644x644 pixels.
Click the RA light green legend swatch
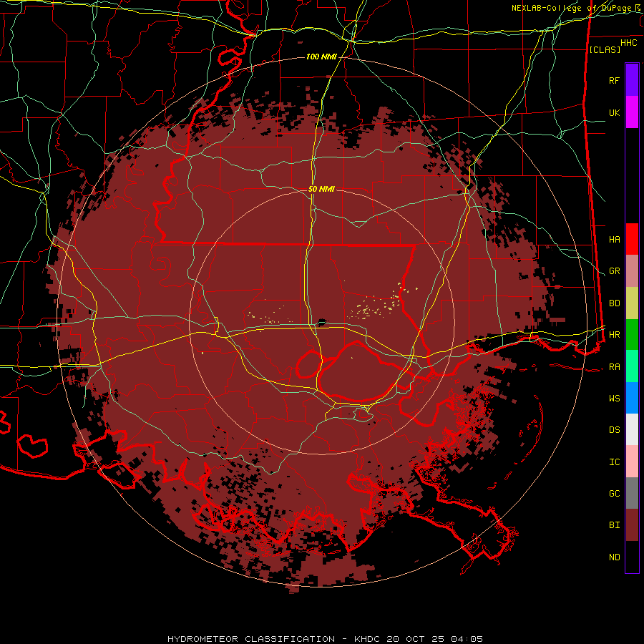632,366
